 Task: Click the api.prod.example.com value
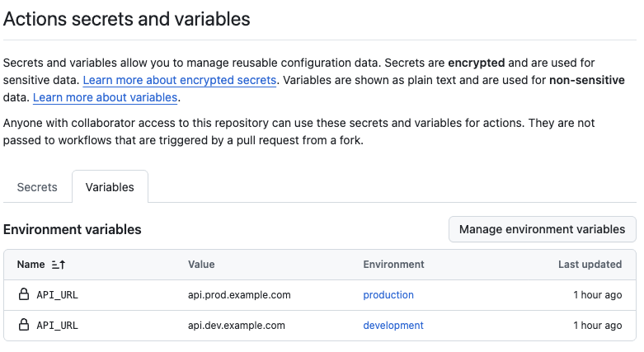coord(239,295)
